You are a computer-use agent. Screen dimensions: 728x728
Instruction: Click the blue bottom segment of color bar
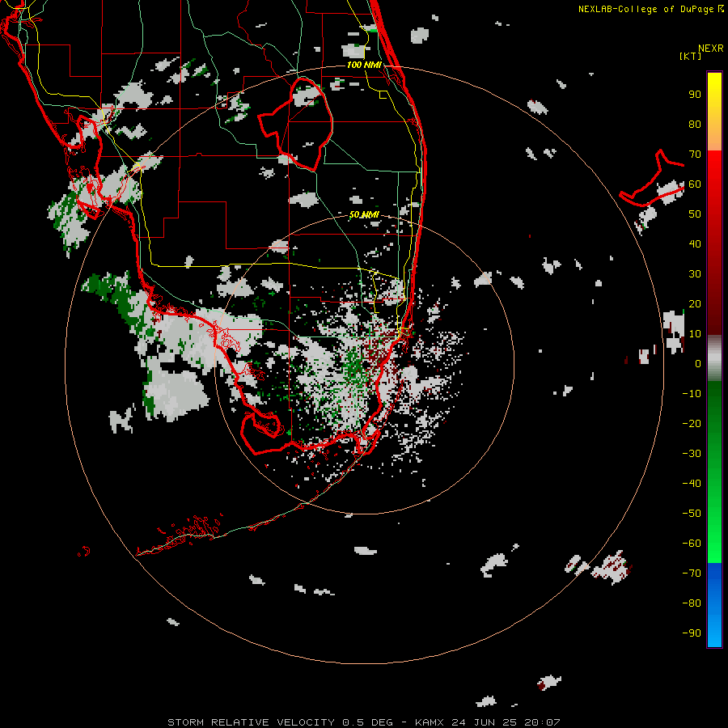click(714, 605)
